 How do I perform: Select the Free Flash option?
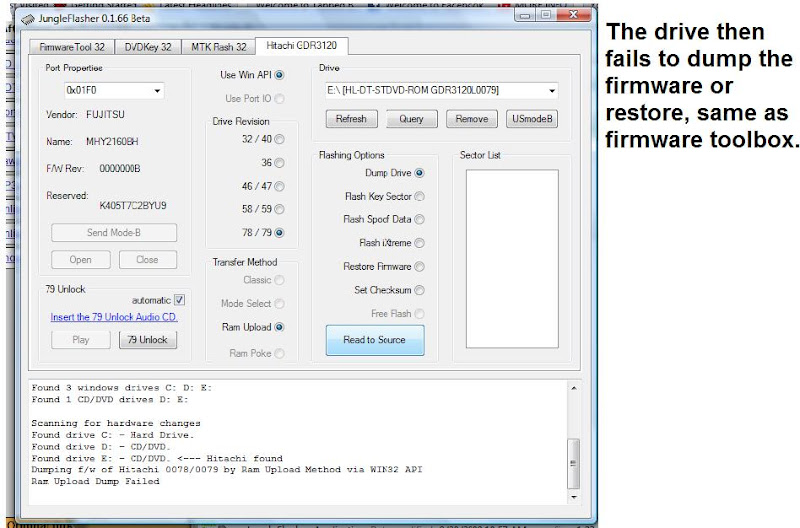(419, 313)
